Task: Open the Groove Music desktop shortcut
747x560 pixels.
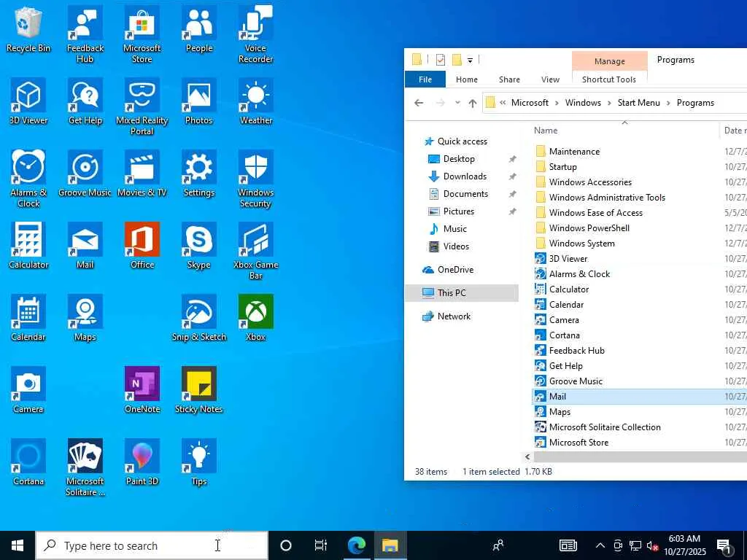Action: (85, 174)
